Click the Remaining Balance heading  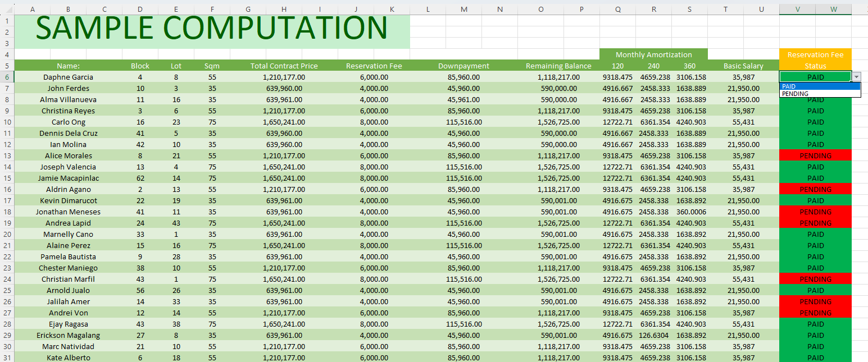click(x=558, y=66)
